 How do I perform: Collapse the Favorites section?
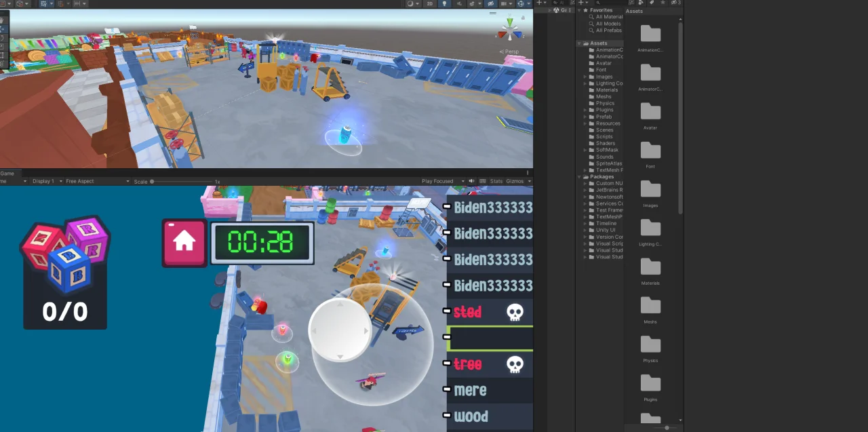click(579, 10)
